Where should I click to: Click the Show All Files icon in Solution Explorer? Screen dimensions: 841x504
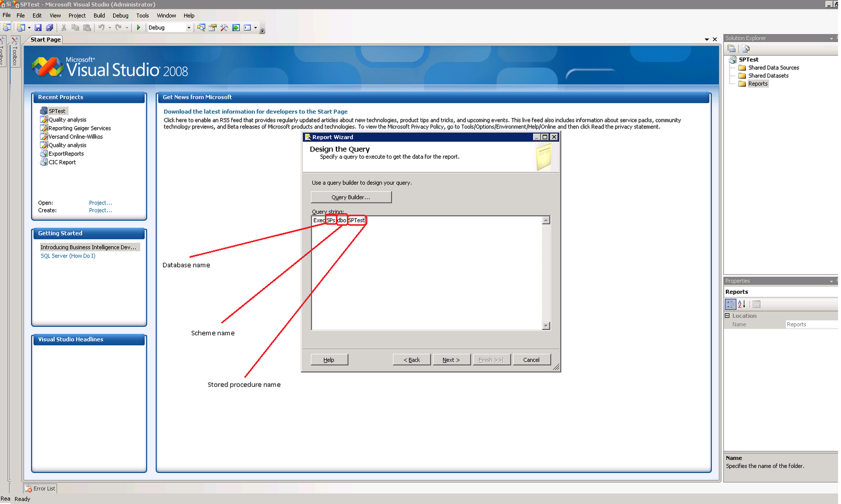pyautogui.click(x=745, y=49)
